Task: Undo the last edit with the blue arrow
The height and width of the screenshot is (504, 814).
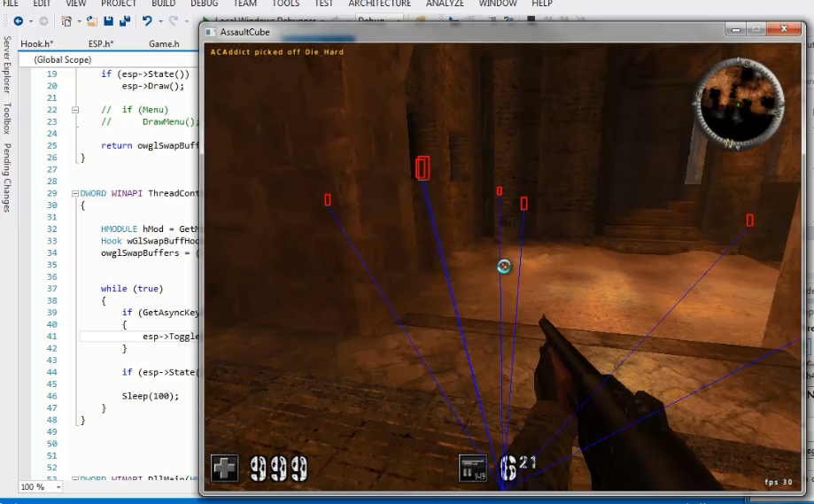Action: (147, 21)
